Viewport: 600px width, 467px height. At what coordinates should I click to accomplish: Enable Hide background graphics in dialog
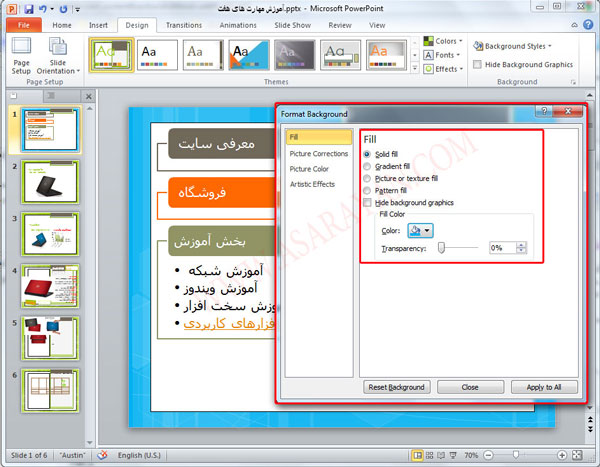point(367,202)
